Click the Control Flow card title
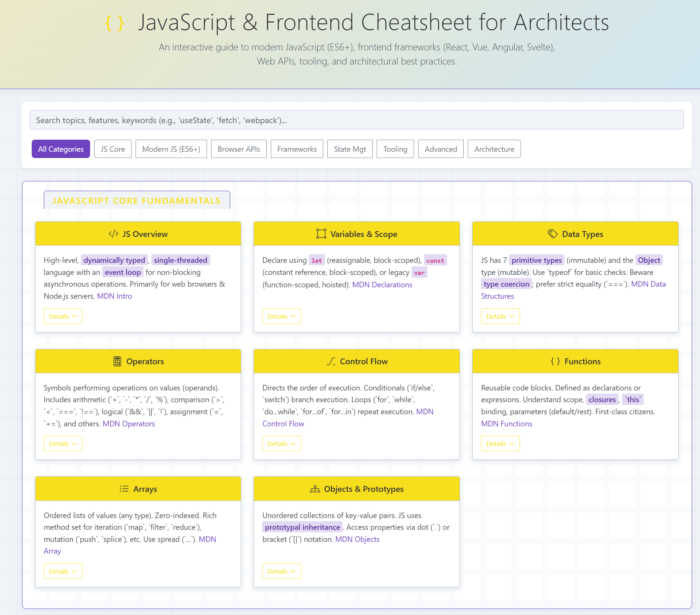The width and height of the screenshot is (700, 615). pos(364,361)
